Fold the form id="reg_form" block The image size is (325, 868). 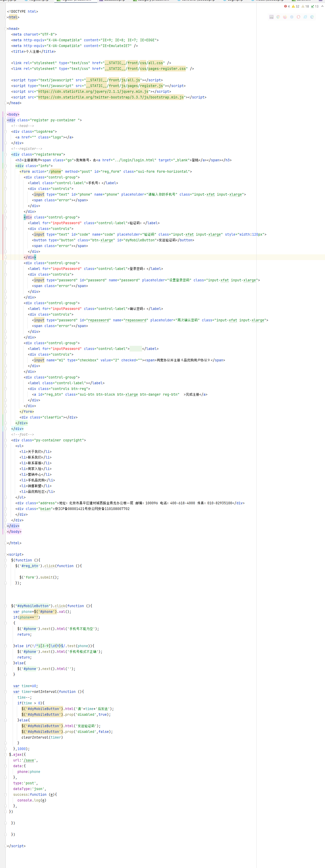pos(6,172)
